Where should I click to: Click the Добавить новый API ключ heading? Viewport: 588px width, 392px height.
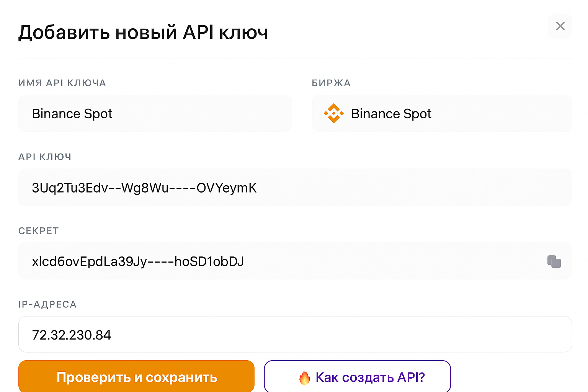(143, 32)
